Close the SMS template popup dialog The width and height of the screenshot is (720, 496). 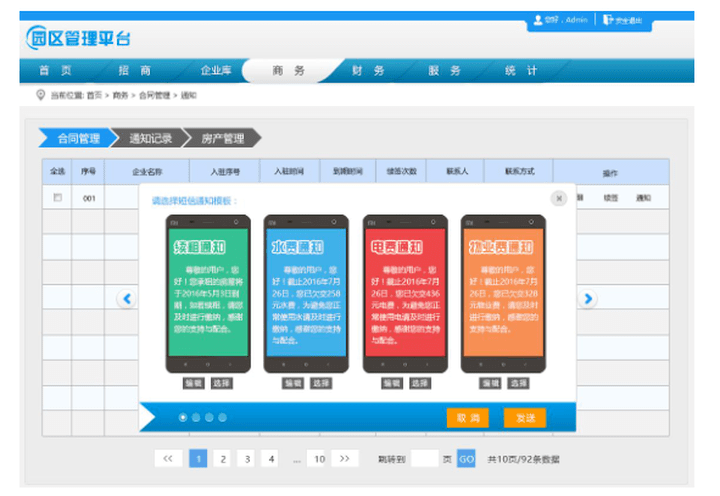coord(559,199)
